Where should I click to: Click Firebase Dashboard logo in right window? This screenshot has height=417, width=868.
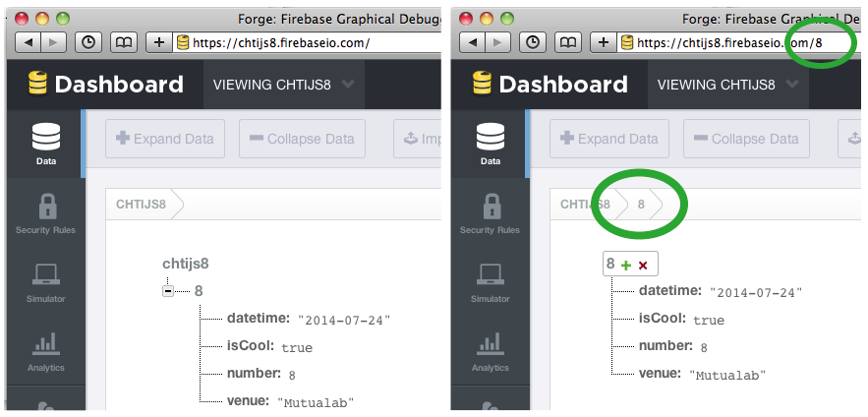(550, 85)
